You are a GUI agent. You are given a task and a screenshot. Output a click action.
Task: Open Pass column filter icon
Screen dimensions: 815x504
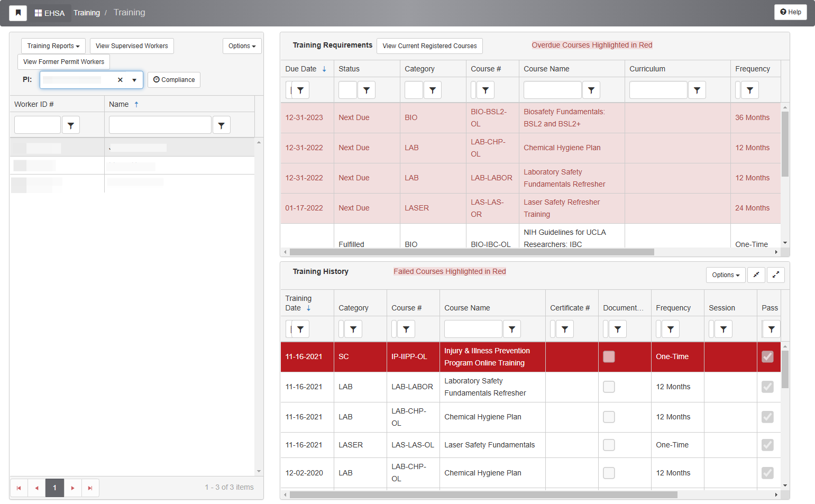pos(772,329)
